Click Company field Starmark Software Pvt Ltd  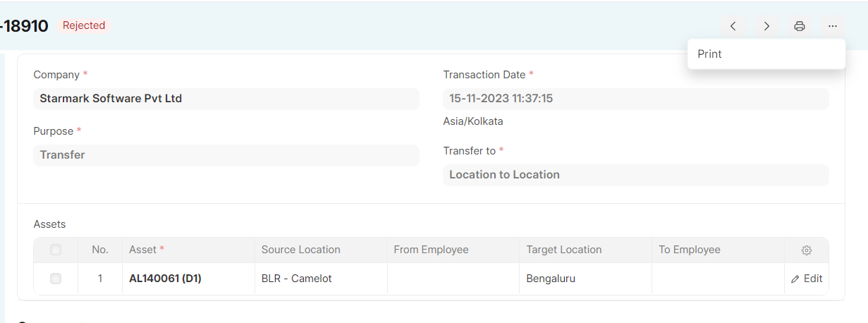tap(226, 99)
